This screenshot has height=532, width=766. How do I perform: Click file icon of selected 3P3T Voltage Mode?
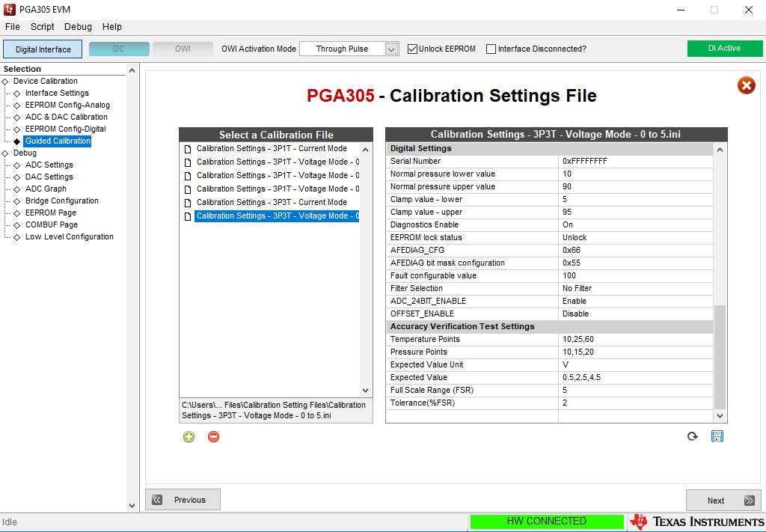click(188, 216)
